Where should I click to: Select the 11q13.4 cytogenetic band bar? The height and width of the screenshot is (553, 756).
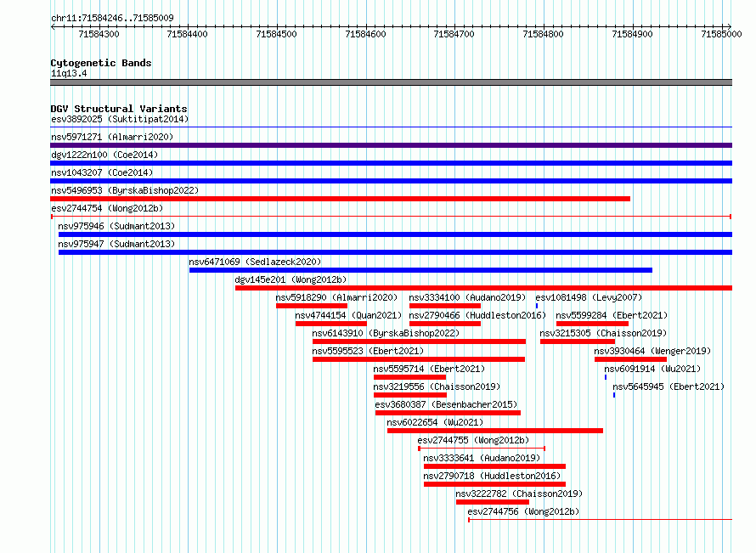pos(391,82)
